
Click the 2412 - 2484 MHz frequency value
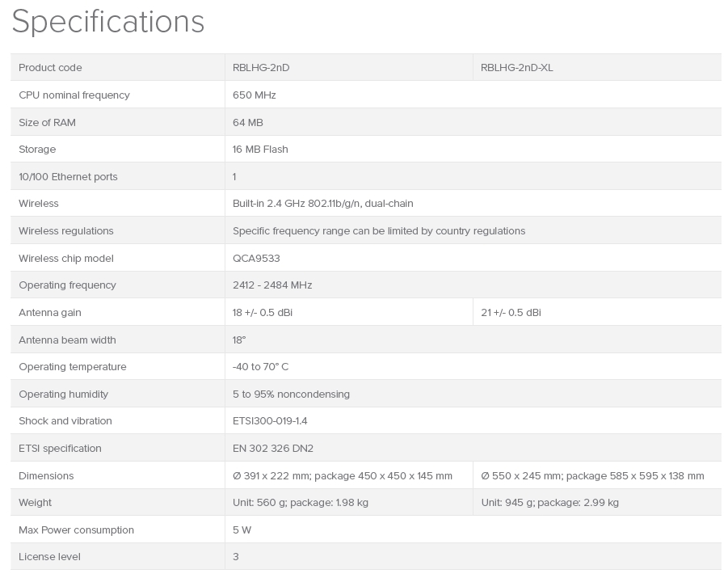(272, 285)
